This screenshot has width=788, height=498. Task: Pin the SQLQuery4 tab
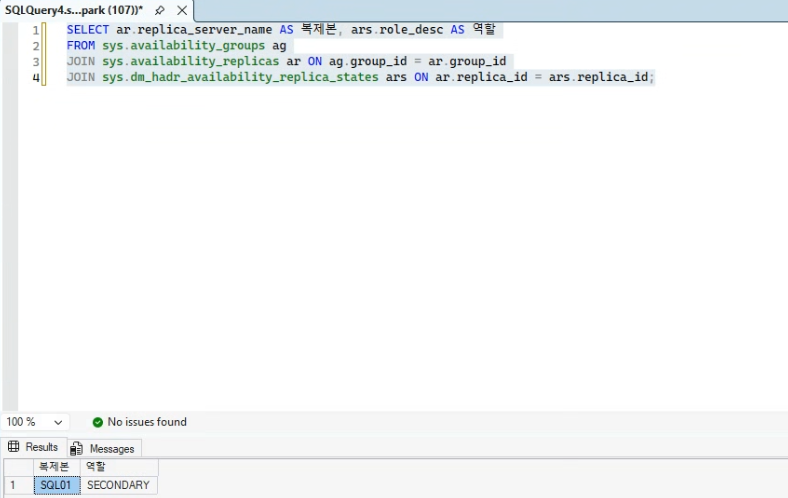click(x=159, y=10)
